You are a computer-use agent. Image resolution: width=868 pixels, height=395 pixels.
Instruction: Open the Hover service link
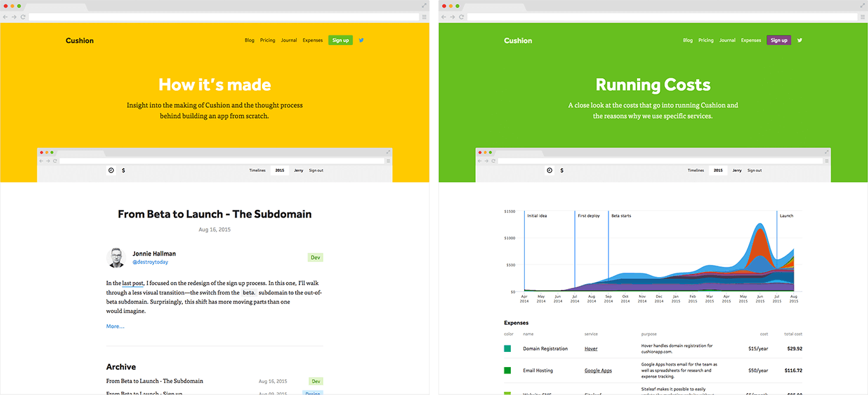(x=591, y=349)
